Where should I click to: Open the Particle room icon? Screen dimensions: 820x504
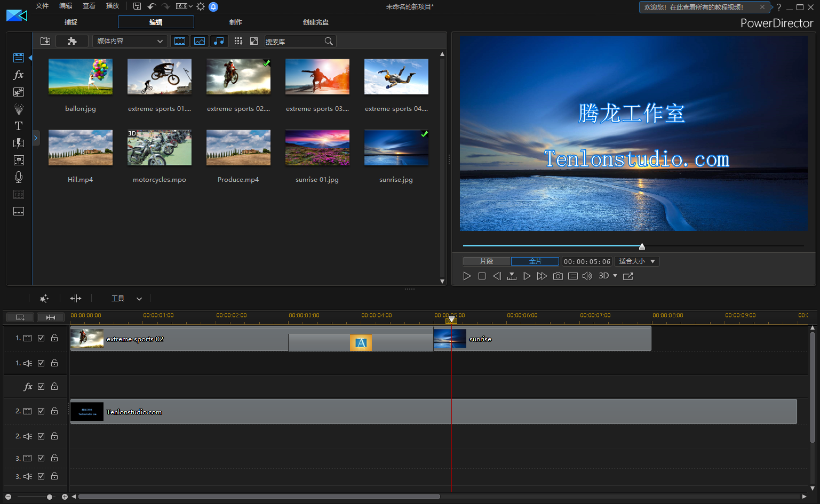pos(19,109)
